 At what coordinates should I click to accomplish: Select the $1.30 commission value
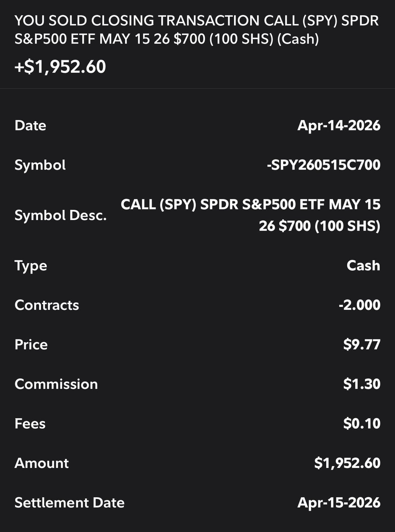point(362,384)
